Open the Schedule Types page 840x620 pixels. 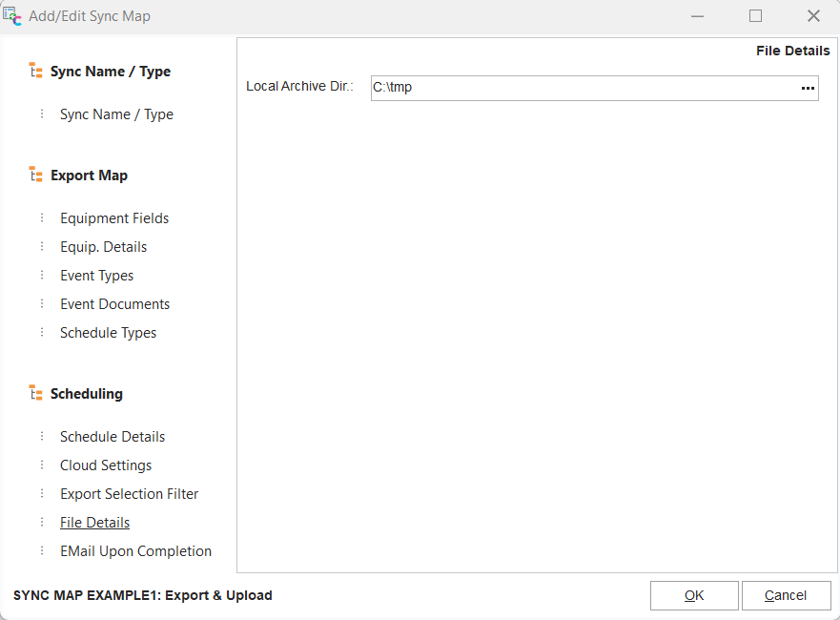point(108,333)
